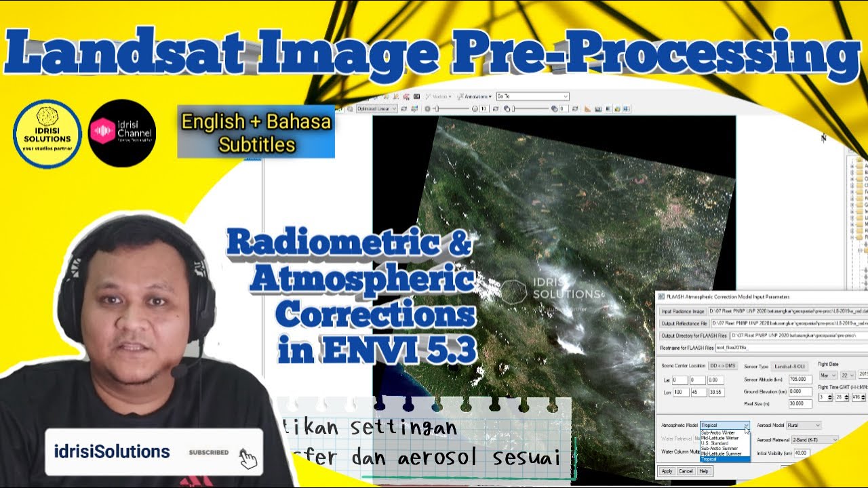The image size is (868, 488).
Task: Click the transparency slider in ENVI toolbar
Action: tap(531, 108)
